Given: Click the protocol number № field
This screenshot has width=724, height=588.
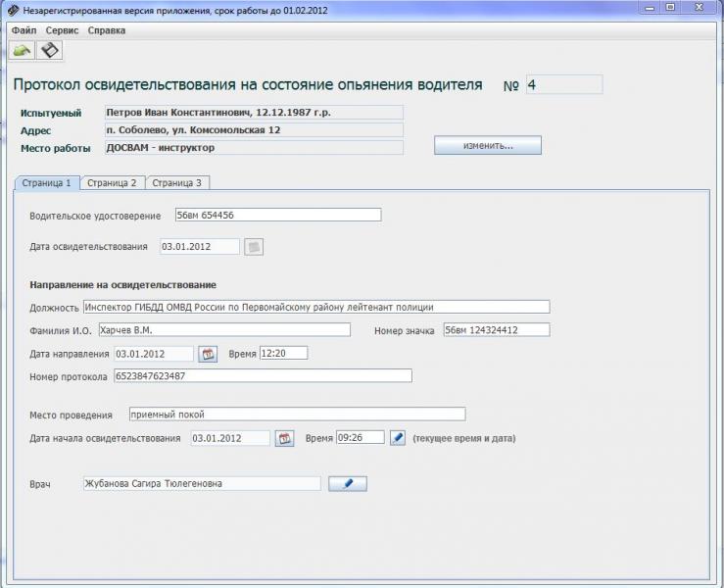Looking at the screenshot, I should click(x=564, y=84).
